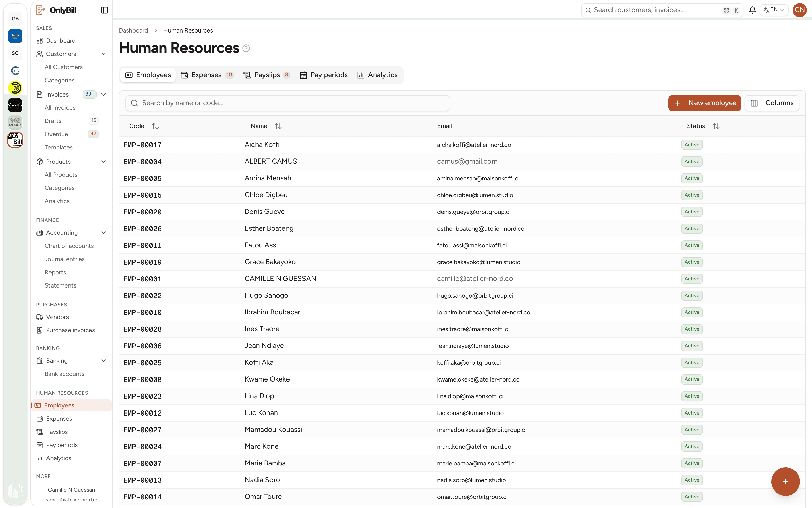Image resolution: width=812 pixels, height=508 pixels.
Task: Open Bank accounts in sidebar
Action: pyautogui.click(x=64, y=374)
